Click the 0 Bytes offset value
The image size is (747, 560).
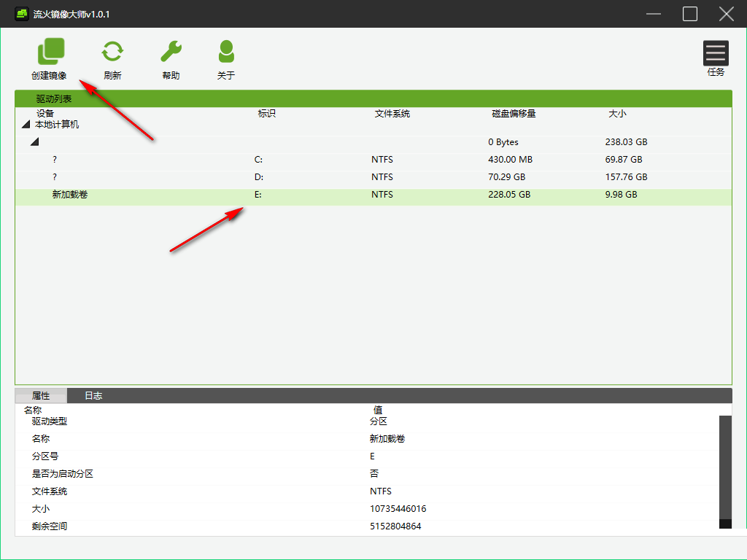[x=503, y=142]
